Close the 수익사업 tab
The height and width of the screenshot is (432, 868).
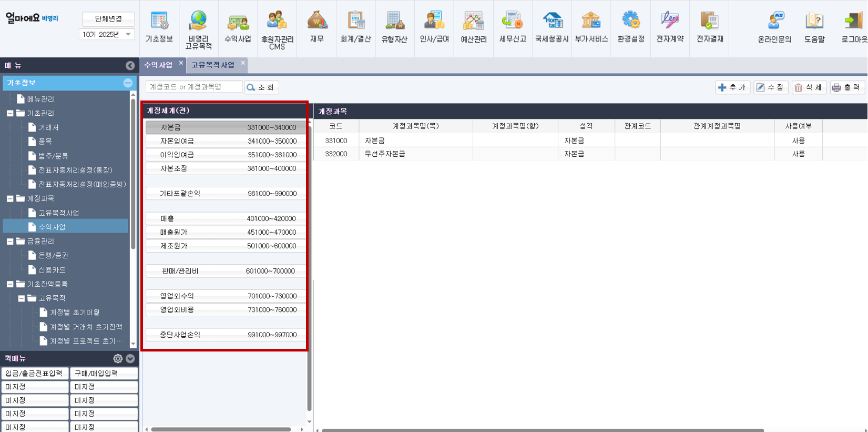[181, 63]
